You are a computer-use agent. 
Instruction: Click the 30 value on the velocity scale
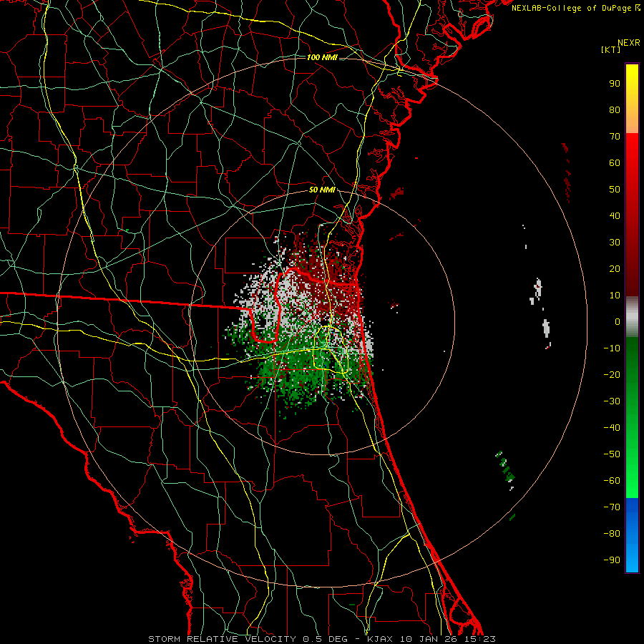click(x=615, y=243)
